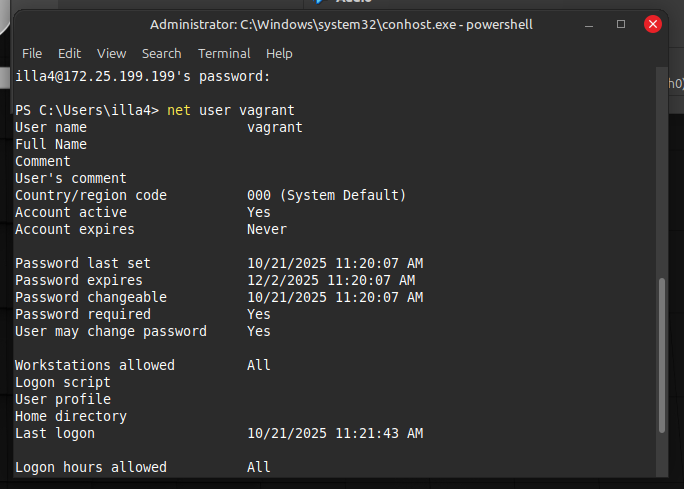Click the Password expires date value
Image resolution: width=684 pixels, height=489 pixels.
tap(331, 280)
